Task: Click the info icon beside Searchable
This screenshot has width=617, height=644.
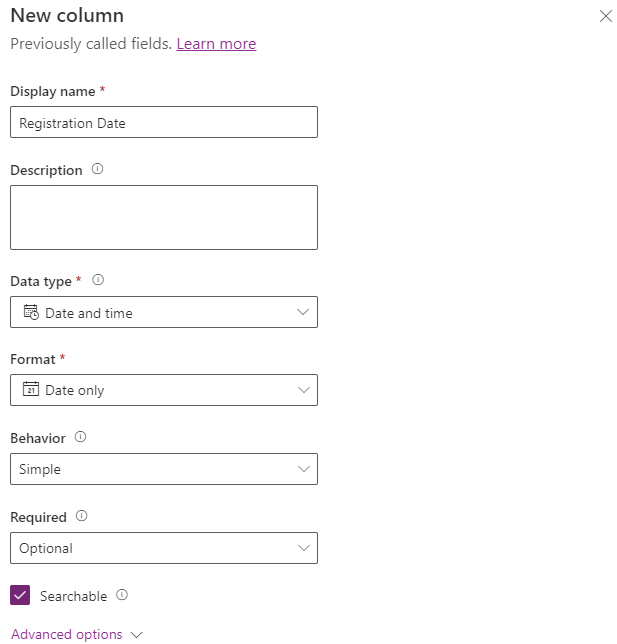Action: (x=122, y=595)
